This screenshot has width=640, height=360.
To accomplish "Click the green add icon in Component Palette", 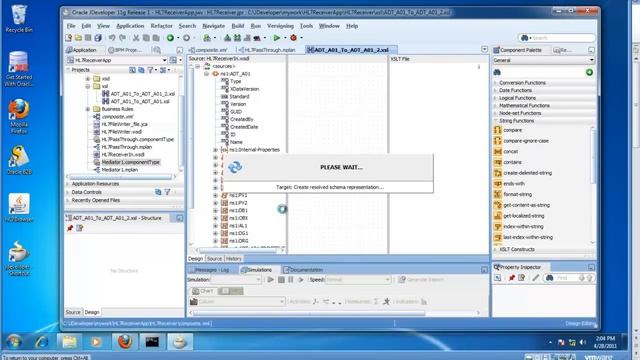I will coord(589,72).
